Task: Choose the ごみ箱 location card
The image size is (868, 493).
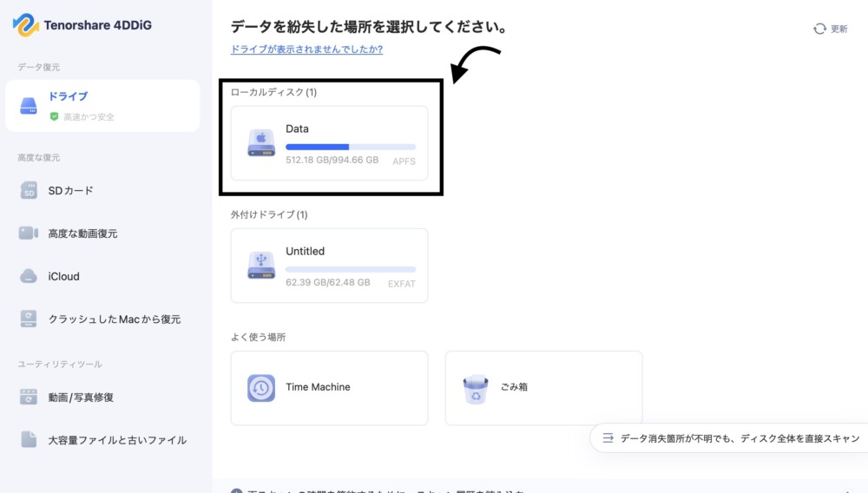Action: (543, 388)
